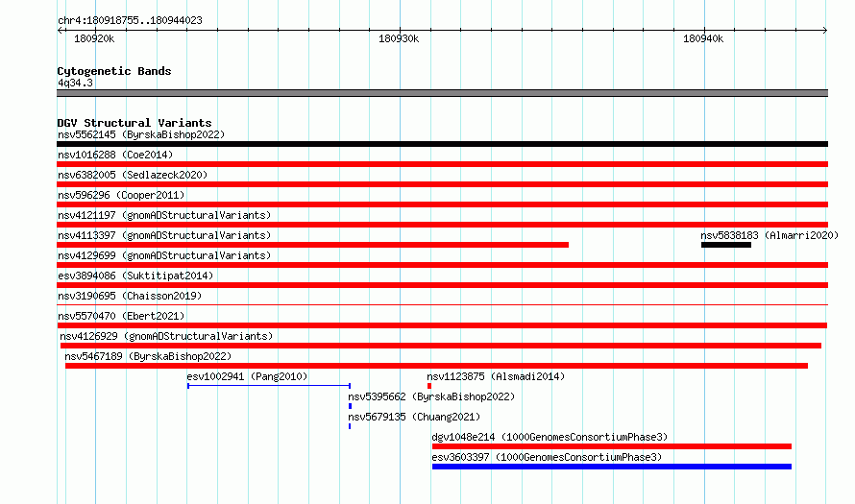Click the nsv5838183 (Almarri2020) label
Image resolution: width=855 pixels, height=504 pixels.
coord(769,235)
